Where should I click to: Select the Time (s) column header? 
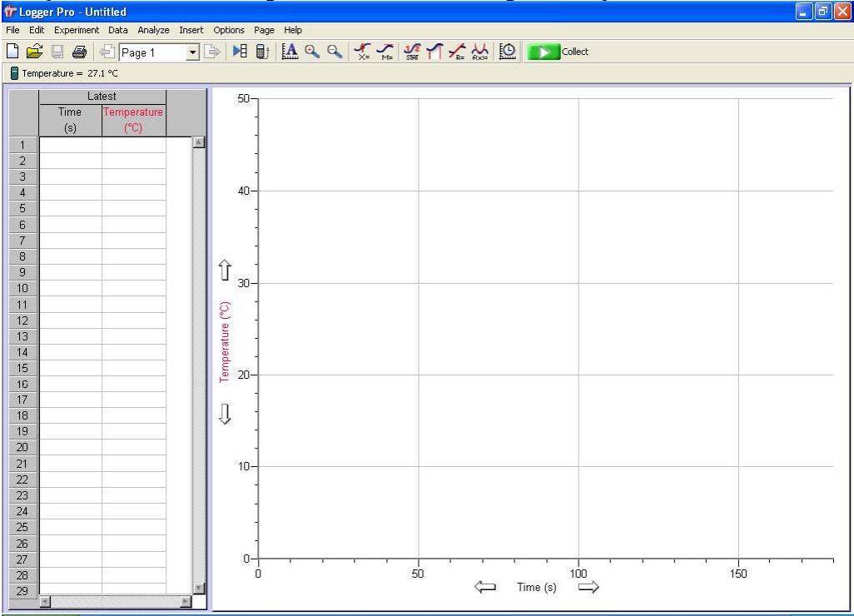[x=70, y=120]
